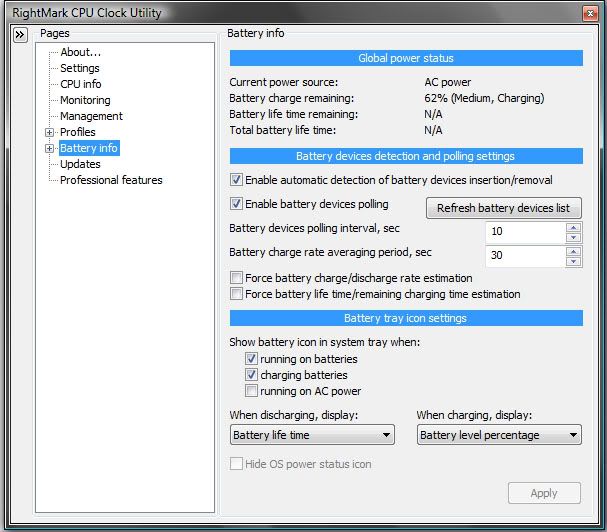607x532 pixels.
Task: Uncheck running on batteries tray option
Action: pos(251,359)
